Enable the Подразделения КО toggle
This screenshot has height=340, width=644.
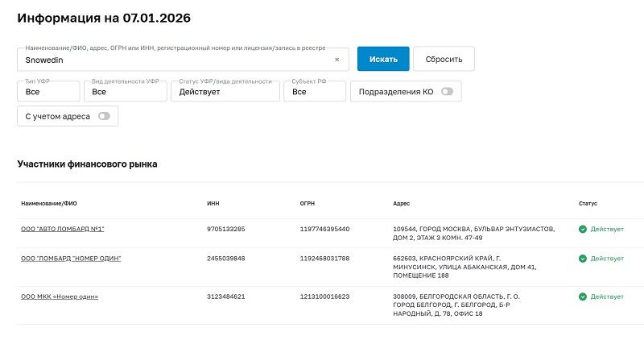pos(446,92)
